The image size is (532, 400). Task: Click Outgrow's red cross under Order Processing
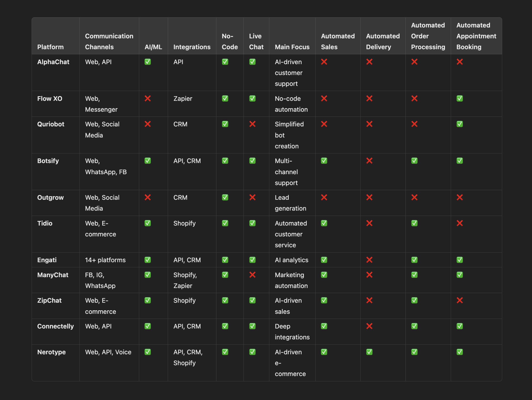[414, 197]
